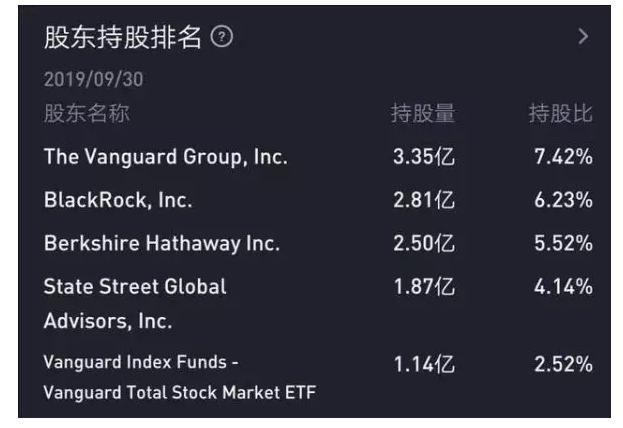The height and width of the screenshot is (428, 623).
Task: Select State Street Global Advisors row
Action: pos(318,303)
